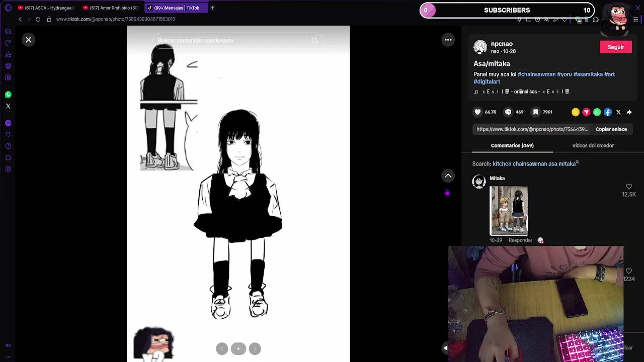644x362 pixels.
Task: Click Copiar enlace button
Action: (x=611, y=129)
